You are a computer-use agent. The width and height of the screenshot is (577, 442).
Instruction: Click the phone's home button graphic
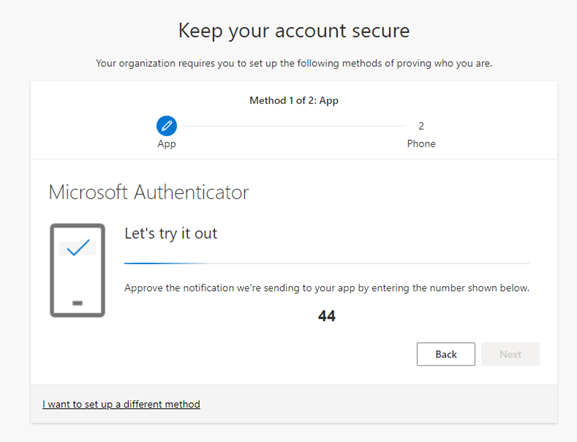point(78,303)
